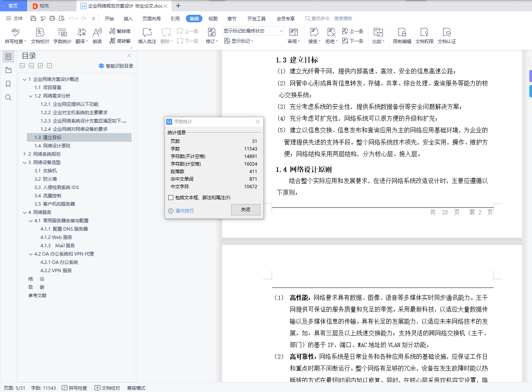532x392 pixels.
Task: Click 页面: 5/31 in the status bar
Action: [14, 388]
